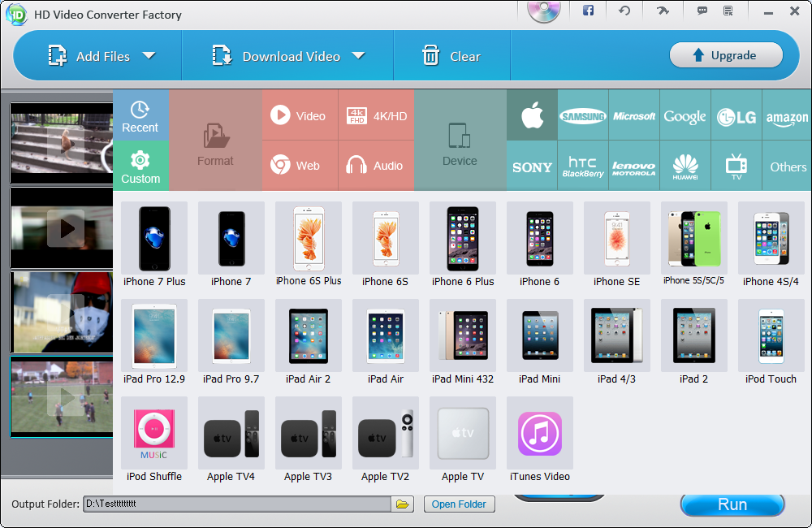Choose the Apple TV4 preset
Screen dimensions: 812x528
[231, 440]
